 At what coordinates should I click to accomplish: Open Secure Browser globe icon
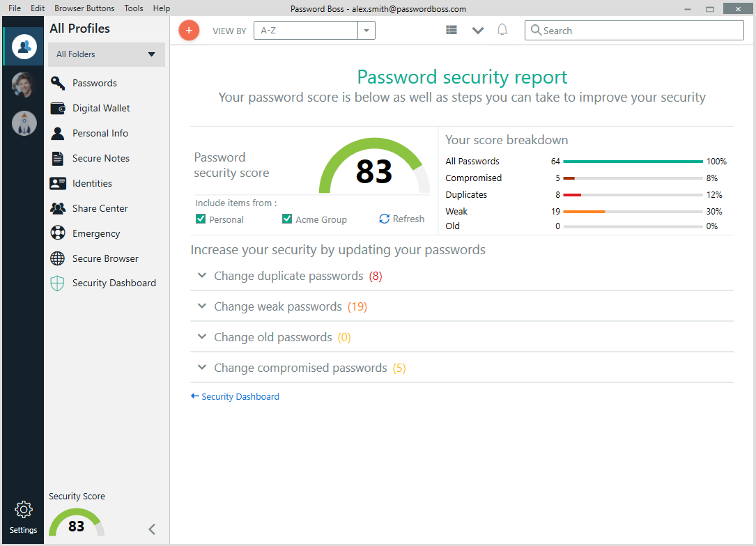click(x=58, y=258)
